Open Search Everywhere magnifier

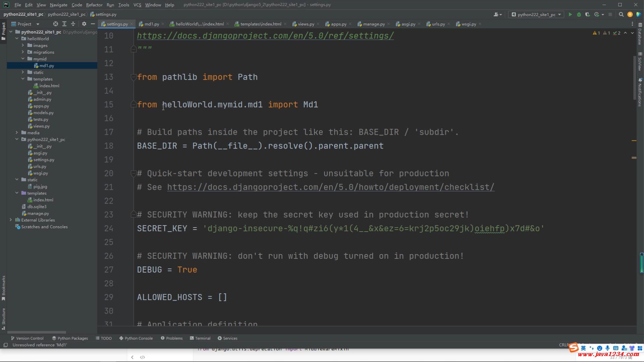(621, 14)
